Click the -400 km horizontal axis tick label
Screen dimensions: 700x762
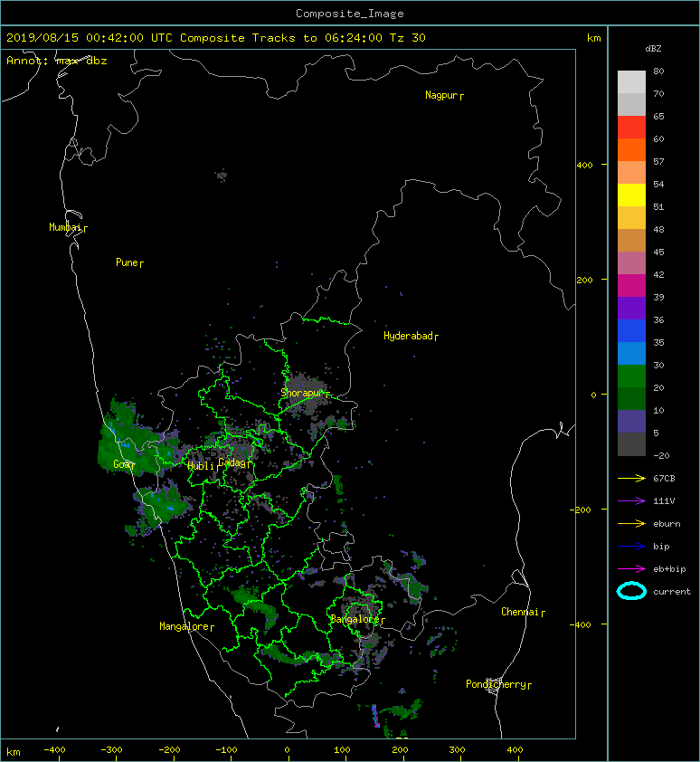54,750
